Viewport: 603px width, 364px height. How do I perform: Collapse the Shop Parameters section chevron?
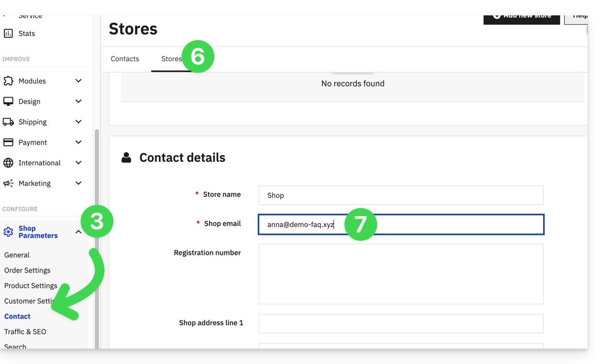point(78,232)
